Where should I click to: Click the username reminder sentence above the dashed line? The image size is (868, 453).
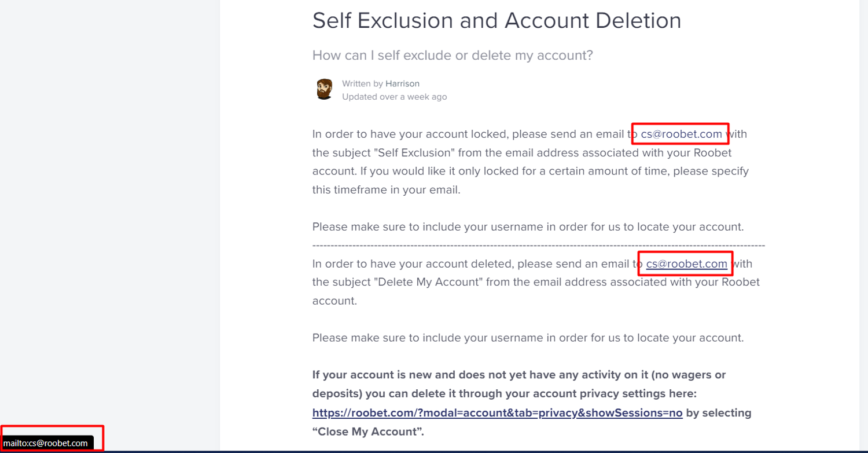pos(528,226)
